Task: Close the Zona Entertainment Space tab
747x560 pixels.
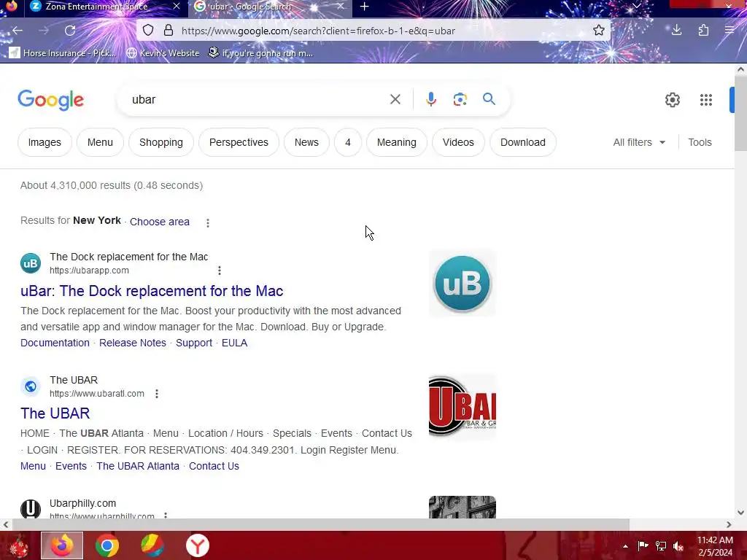Action: [x=177, y=6]
